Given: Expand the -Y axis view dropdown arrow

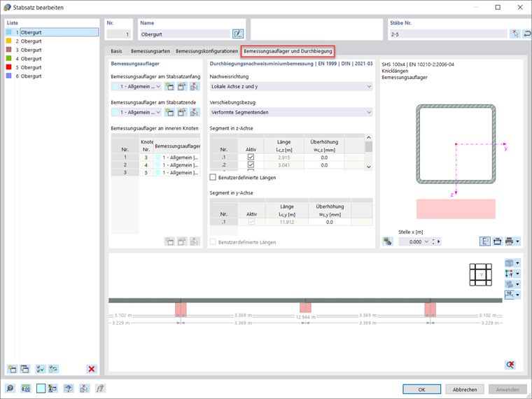Looking at the screenshot, I should click(x=517, y=274).
